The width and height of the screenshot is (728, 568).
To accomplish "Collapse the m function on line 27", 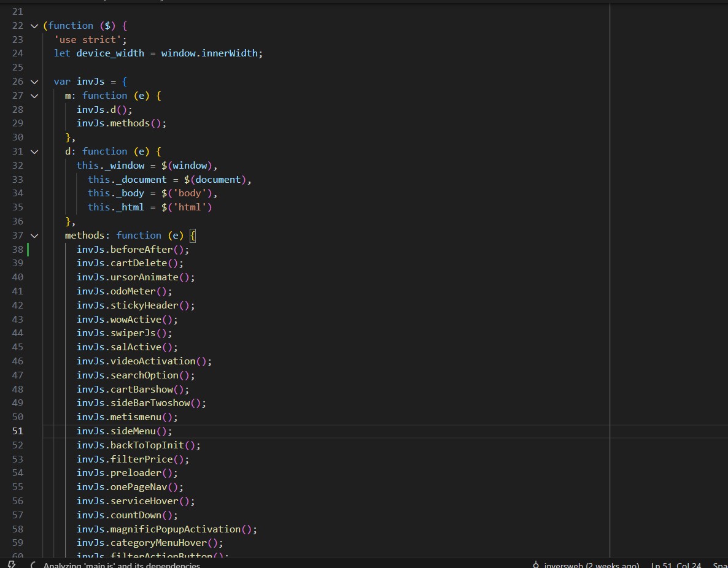I will coord(34,95).
